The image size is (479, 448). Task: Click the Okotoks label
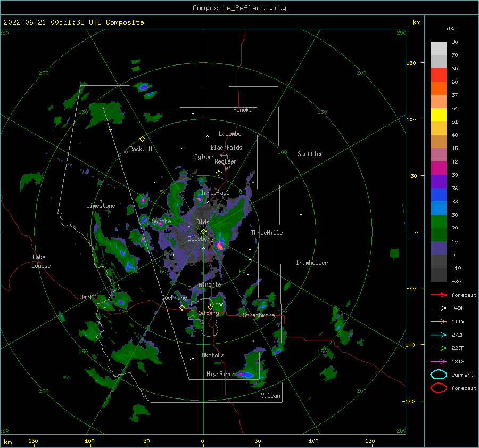pos(213,355)
